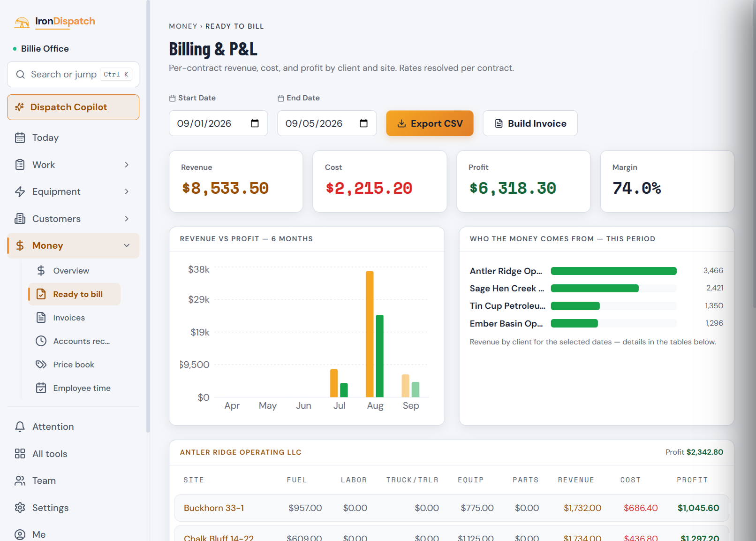This screenshot has height=541, width=756.
Task: Focus the Search or jump field
Action: [73, 75]
